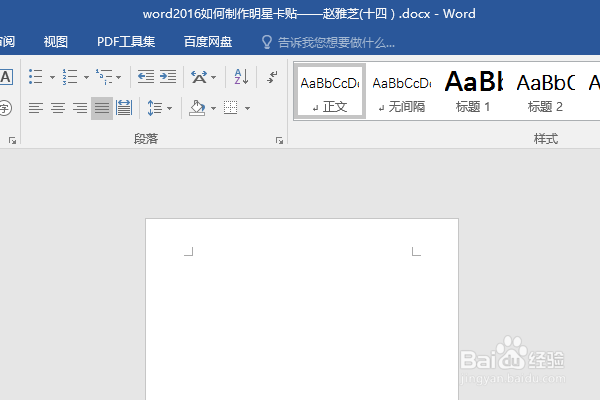Open the Chinese layout dropdown arrow
Image resolution: width=600 pixels, height=400 pixels.
(214, 77)
